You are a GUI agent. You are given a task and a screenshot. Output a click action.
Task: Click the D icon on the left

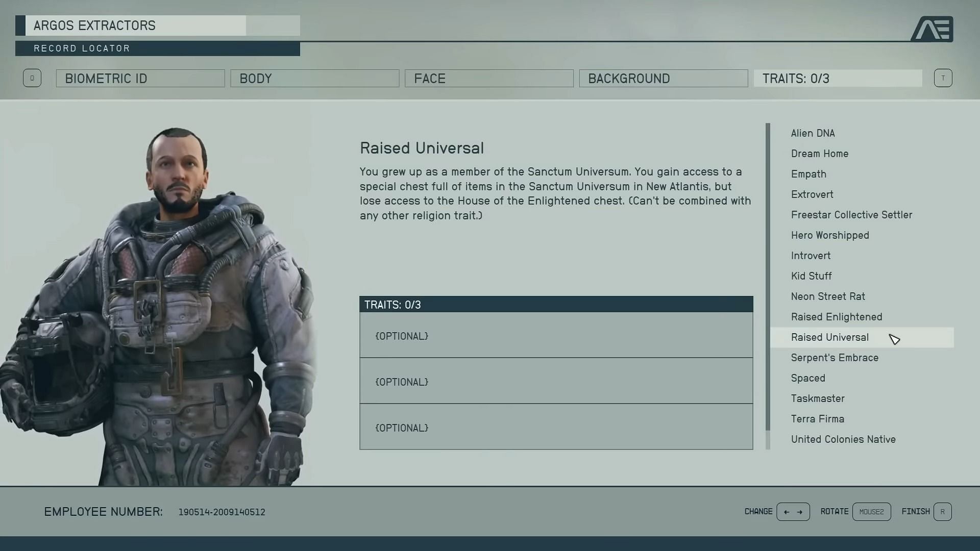point(32,78)
